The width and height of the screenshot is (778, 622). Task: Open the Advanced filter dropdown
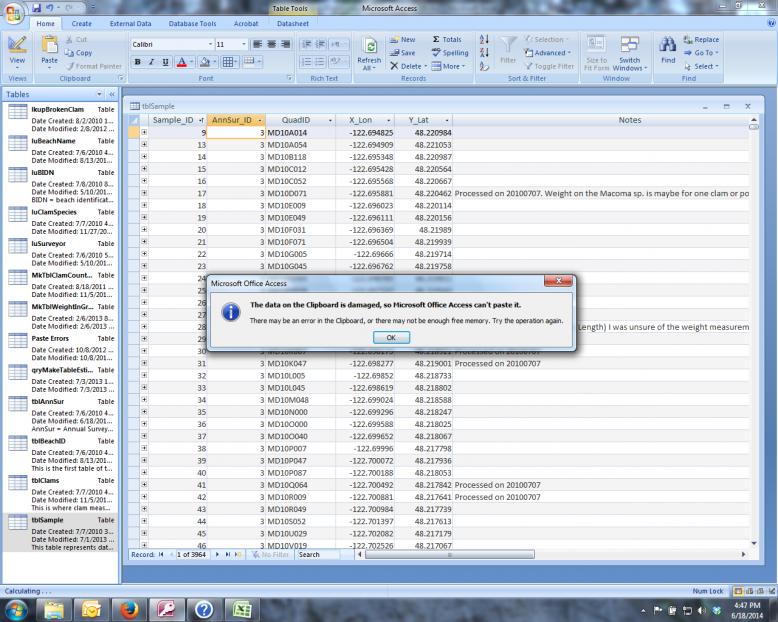coord(548,53)
